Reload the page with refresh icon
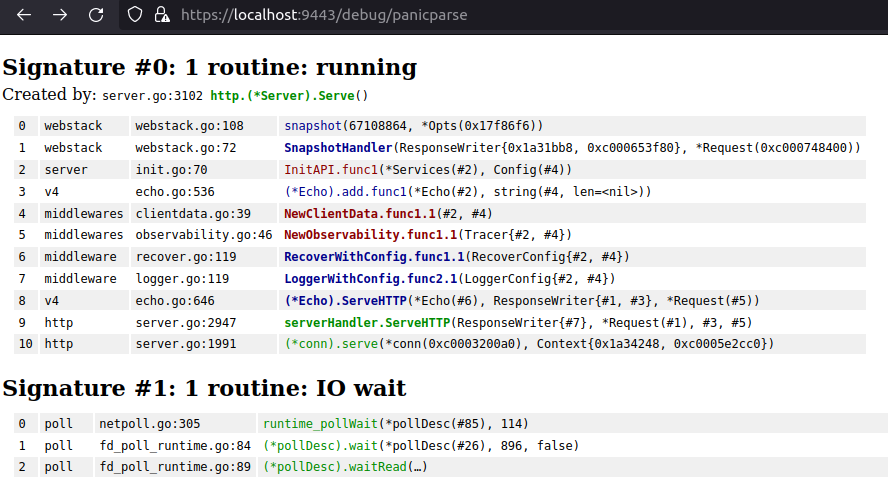 (x=96, y=15)
